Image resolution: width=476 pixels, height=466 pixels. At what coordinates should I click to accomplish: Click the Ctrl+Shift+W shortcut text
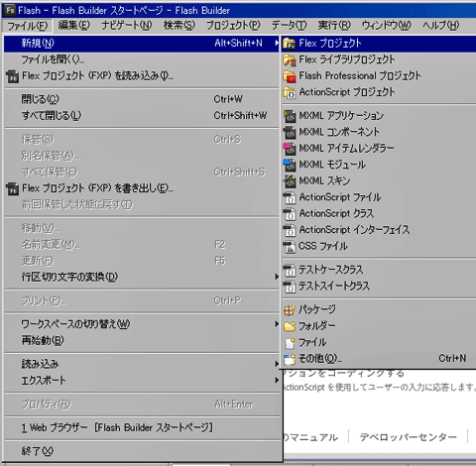coord(240,115)
